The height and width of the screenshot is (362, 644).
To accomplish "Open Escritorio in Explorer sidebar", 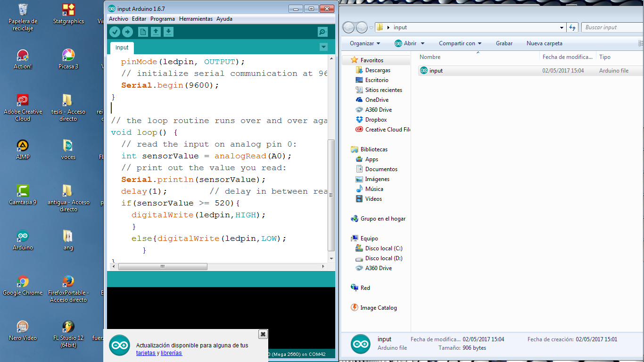I will pyautogui.click(x=377, y=80).
